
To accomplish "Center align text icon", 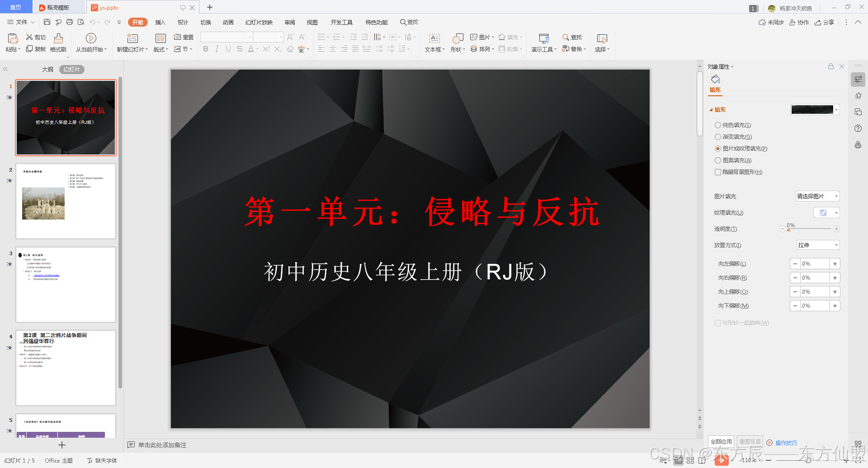I will pos(333,49).
